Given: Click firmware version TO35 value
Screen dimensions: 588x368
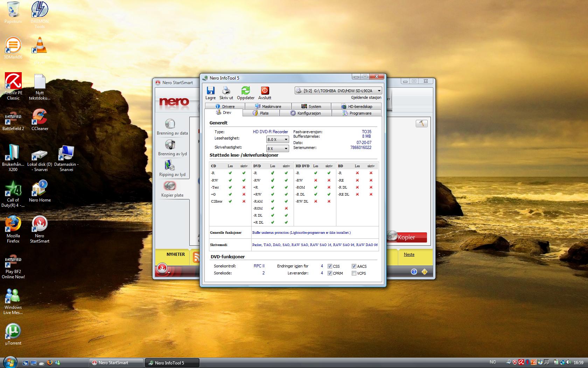Looking at the screenshot, I should (x=366, y=132).
